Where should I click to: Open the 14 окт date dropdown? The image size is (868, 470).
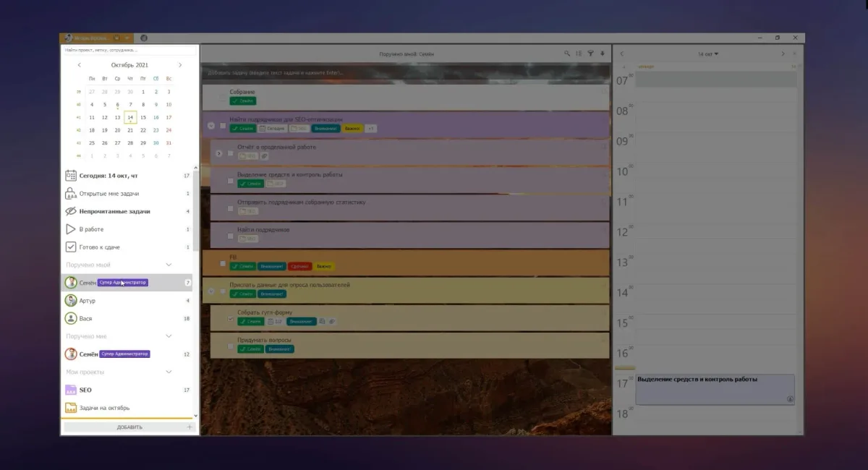point(708,54)
